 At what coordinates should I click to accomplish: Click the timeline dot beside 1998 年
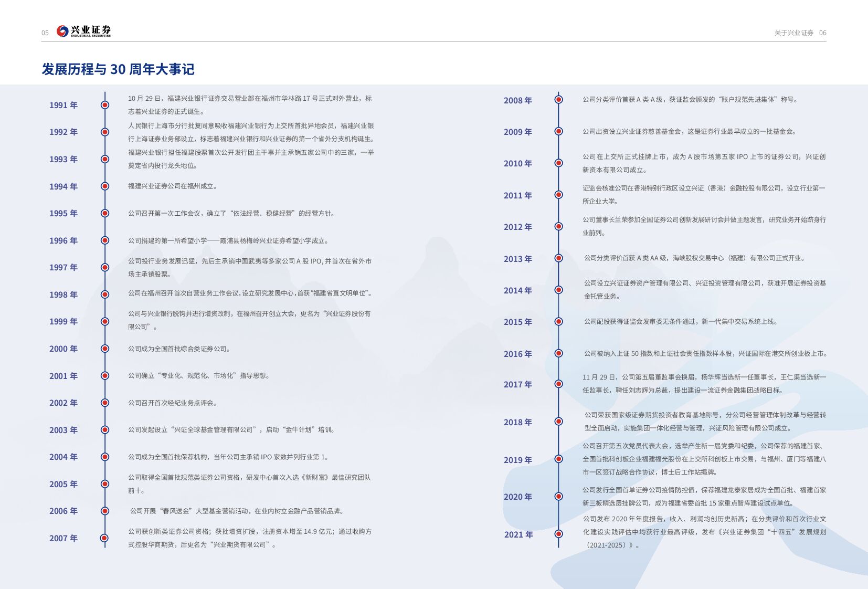105,294
